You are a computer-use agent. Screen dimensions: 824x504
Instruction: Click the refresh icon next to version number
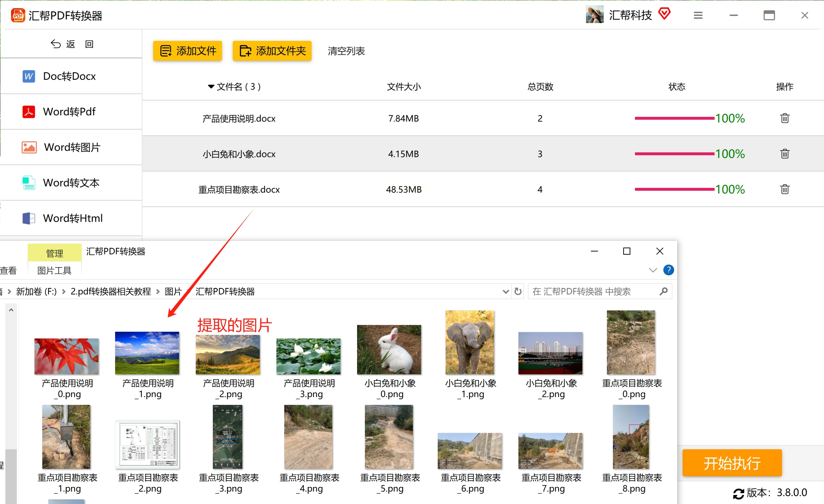[x=738, y=493]
